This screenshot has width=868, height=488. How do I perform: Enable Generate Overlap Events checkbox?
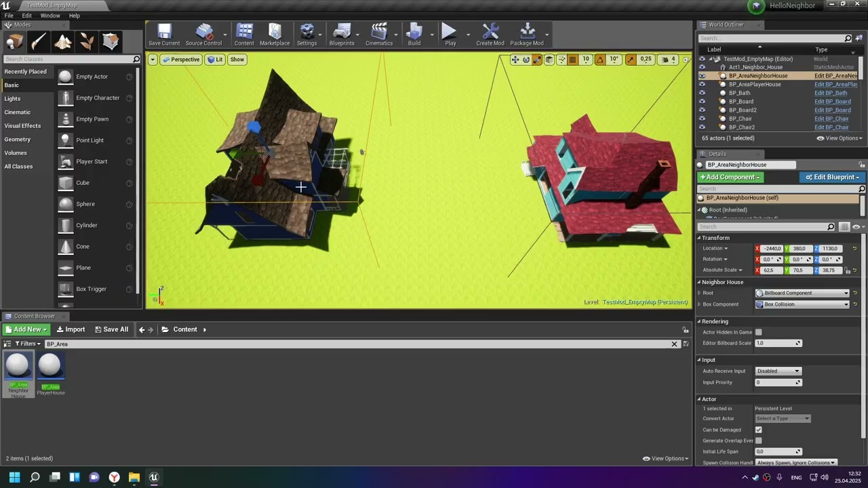759,441
